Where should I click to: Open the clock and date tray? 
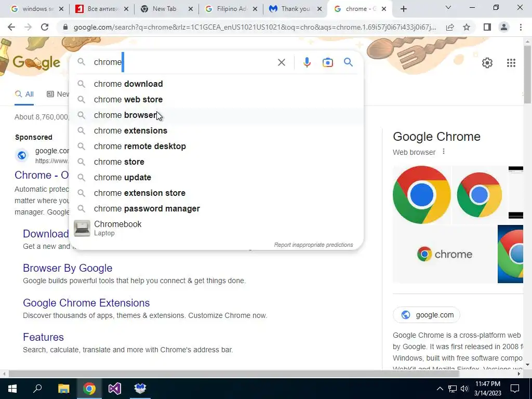point(487,389)
